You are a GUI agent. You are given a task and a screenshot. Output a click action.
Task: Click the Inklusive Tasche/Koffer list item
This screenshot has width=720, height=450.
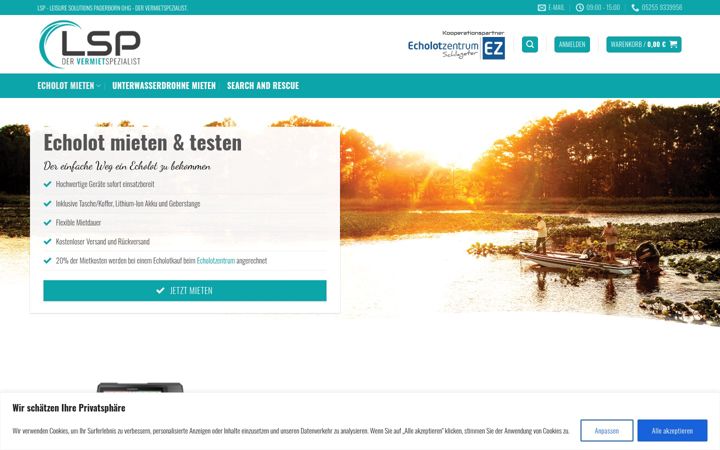(x=128, y=203)
